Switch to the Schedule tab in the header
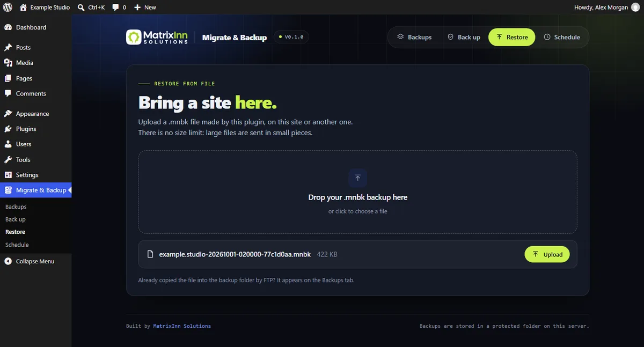 (x=562, y=37)
